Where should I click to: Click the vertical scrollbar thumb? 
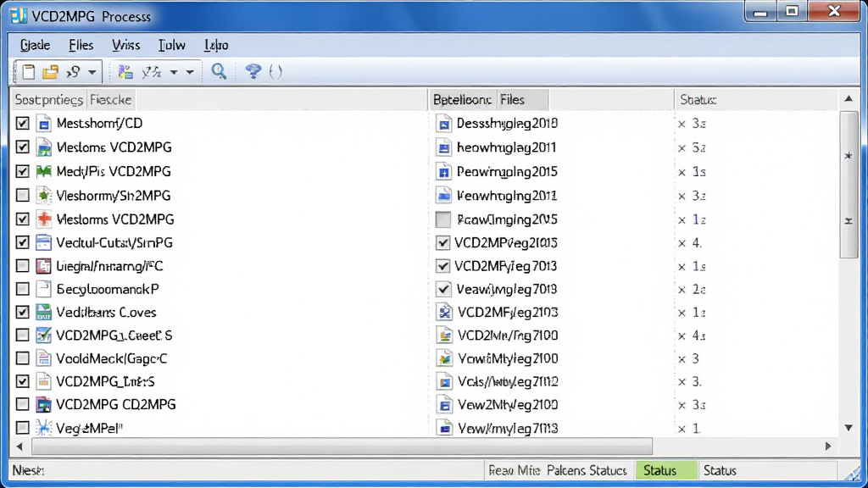(849, 185)
